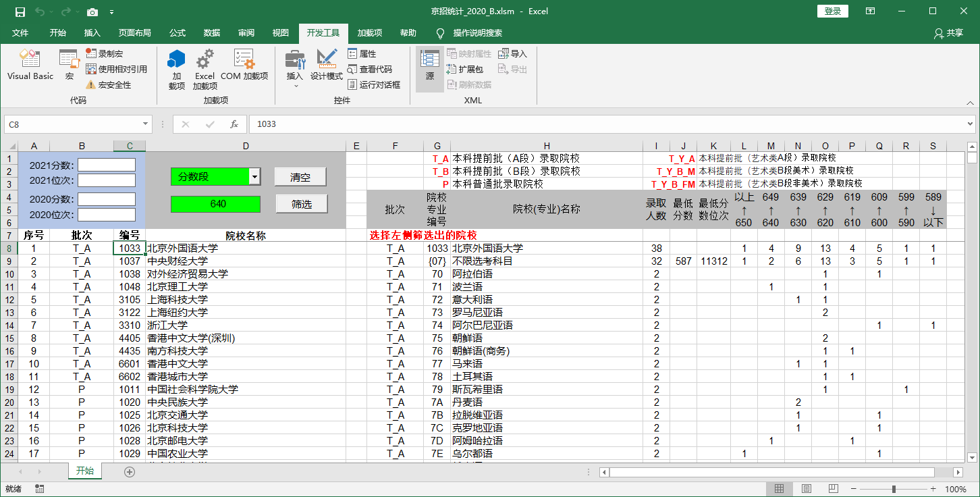Viewport: 980px width, 497px height.
Task: Click the camera icon in quick access toolbar
Action: (92, 11)
